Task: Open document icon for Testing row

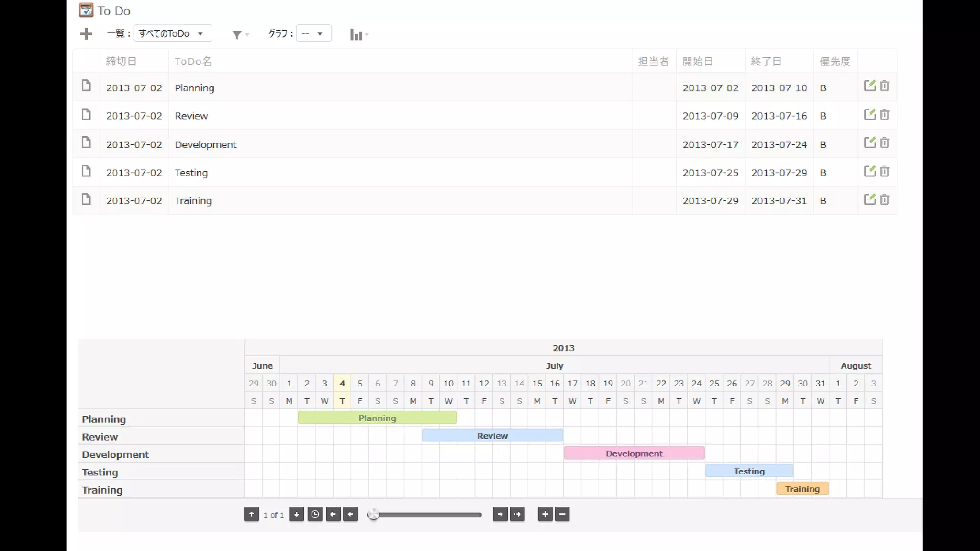Action: point(86,171)
